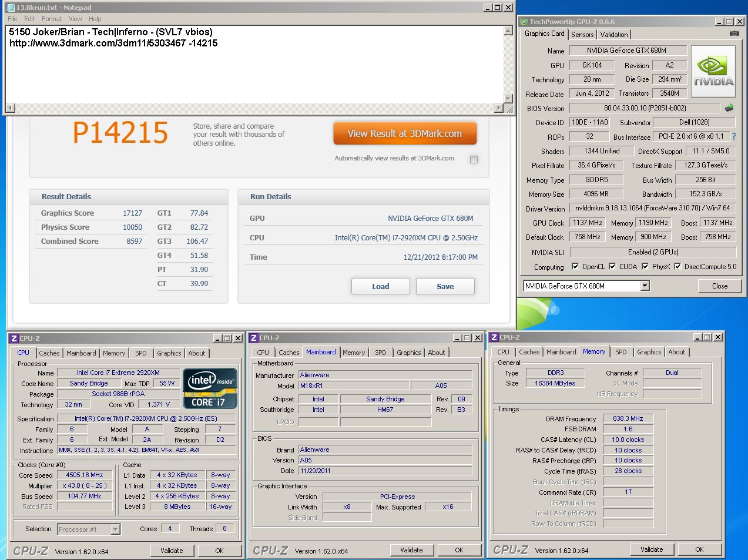Click the Notepad horizontal scrollbar left arrow

point(10,108)
